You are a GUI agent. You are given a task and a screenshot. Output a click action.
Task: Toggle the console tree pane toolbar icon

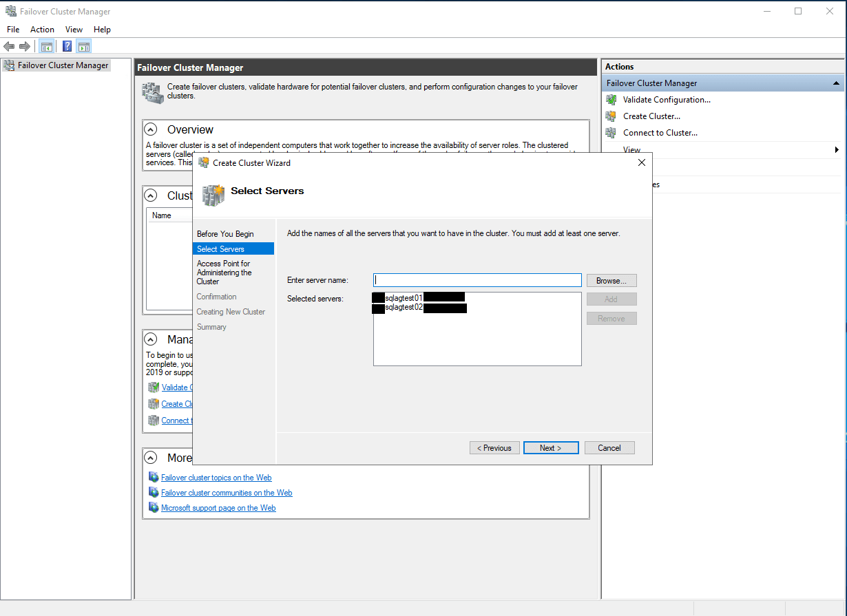(x=47, y=47)
